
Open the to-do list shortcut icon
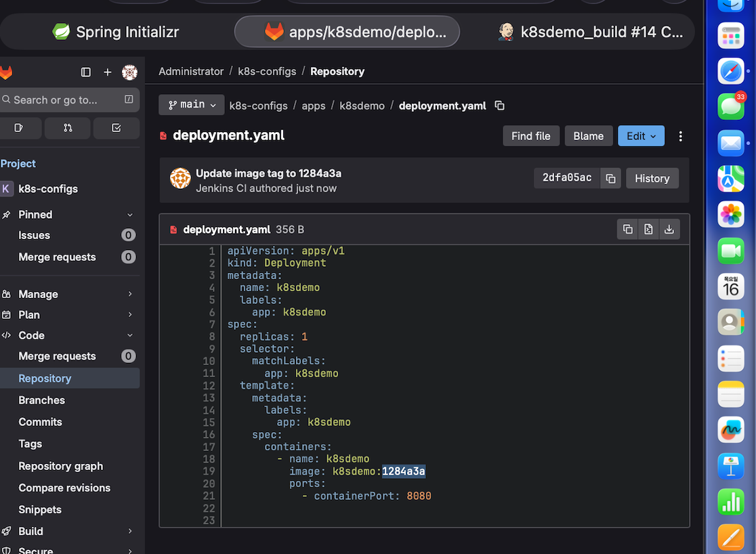116,127
